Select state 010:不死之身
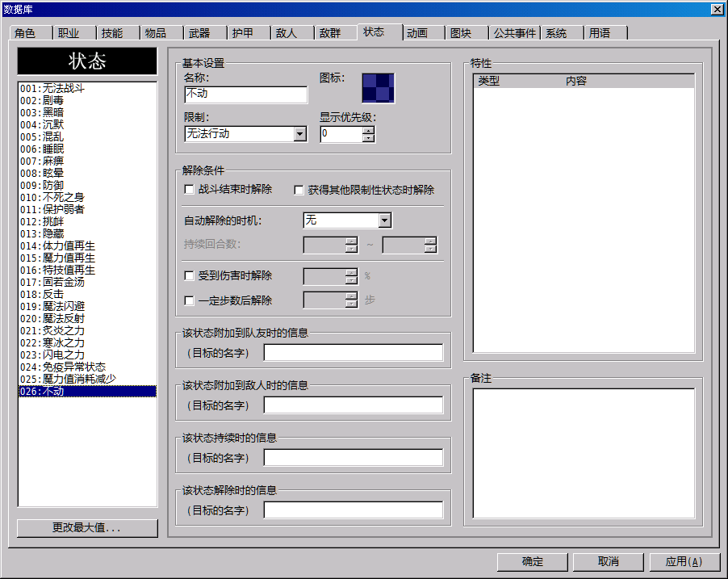The image size is (728, 579). pyautogui.click(x=87, y=198)
